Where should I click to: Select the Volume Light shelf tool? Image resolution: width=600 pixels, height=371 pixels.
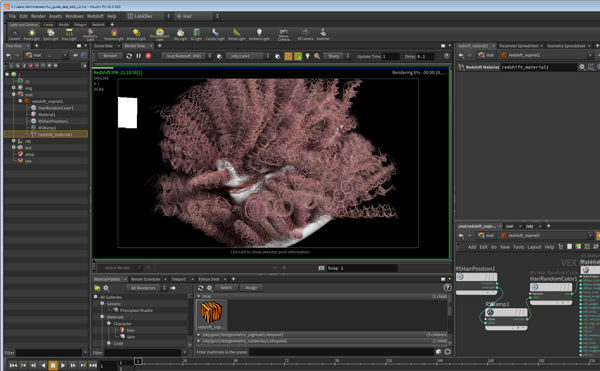point(114,34)
